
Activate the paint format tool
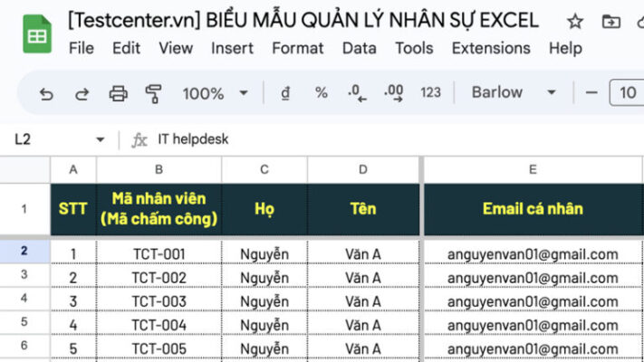[x=153, y=92]
